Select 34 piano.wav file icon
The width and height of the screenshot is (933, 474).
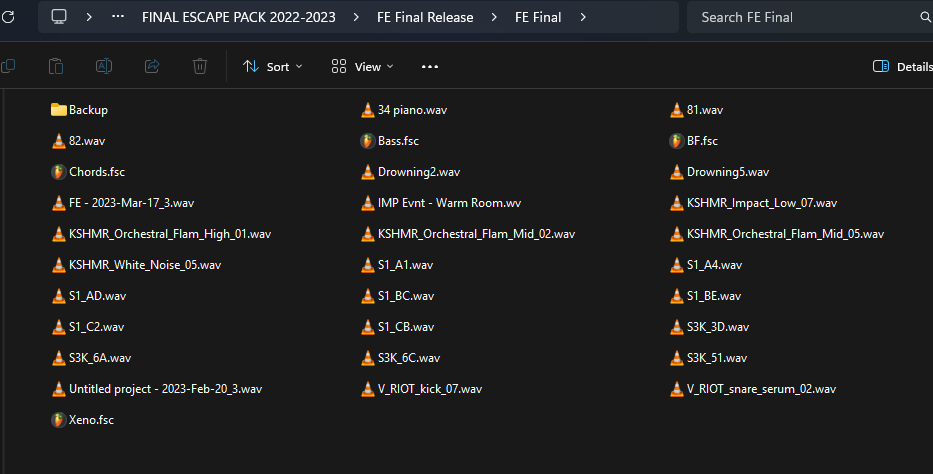point(368,109)
